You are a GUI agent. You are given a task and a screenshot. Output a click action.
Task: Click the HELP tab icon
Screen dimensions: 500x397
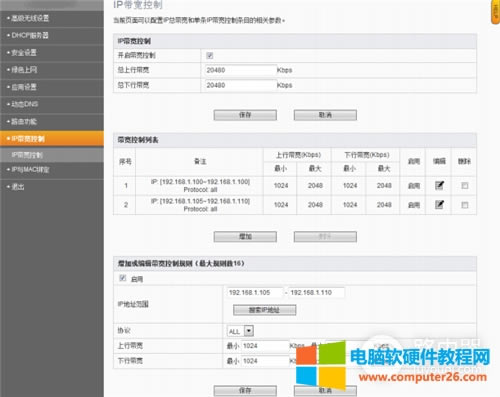[496, 12]
